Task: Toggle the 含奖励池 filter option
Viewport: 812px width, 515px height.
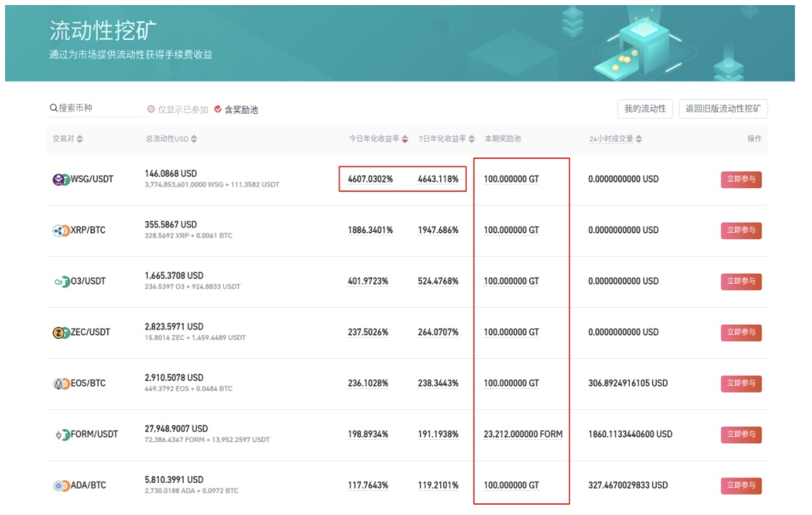Action: pyautogui.click(x=218, y=109)
